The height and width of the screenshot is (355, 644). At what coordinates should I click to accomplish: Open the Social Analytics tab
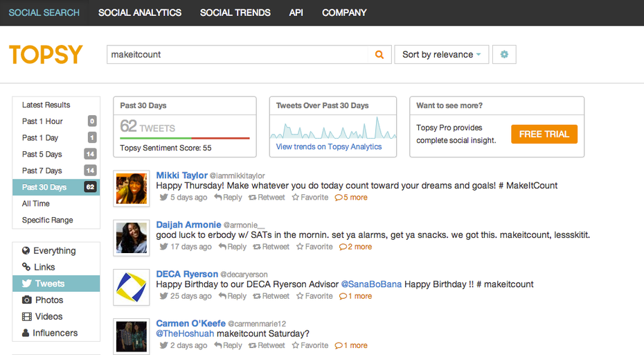pyautogui.click(x=140, y=12)
